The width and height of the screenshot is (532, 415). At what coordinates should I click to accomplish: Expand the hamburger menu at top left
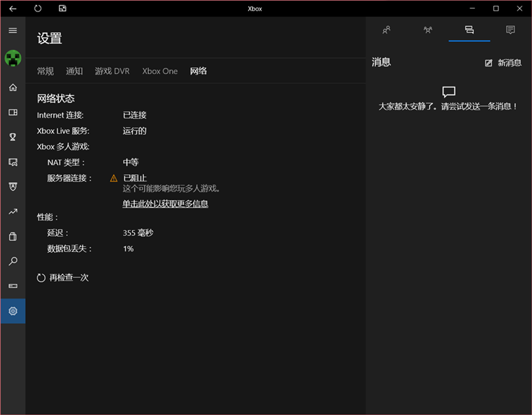(12, 30)
